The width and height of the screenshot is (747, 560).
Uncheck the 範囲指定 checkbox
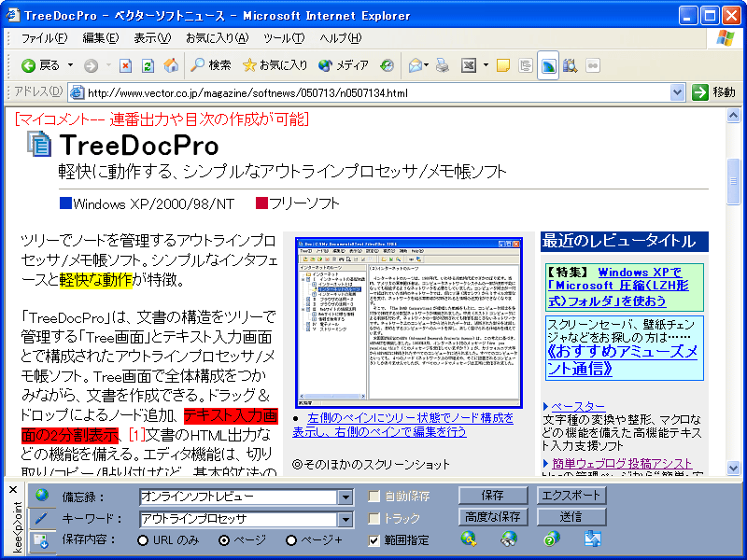(x=374, y=540)
